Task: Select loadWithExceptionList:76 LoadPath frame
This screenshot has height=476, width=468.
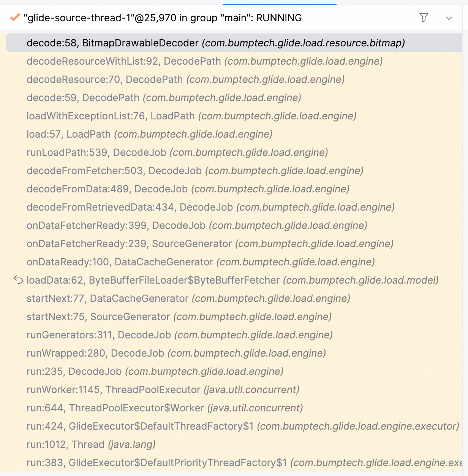Action: (x=191, y=116)
